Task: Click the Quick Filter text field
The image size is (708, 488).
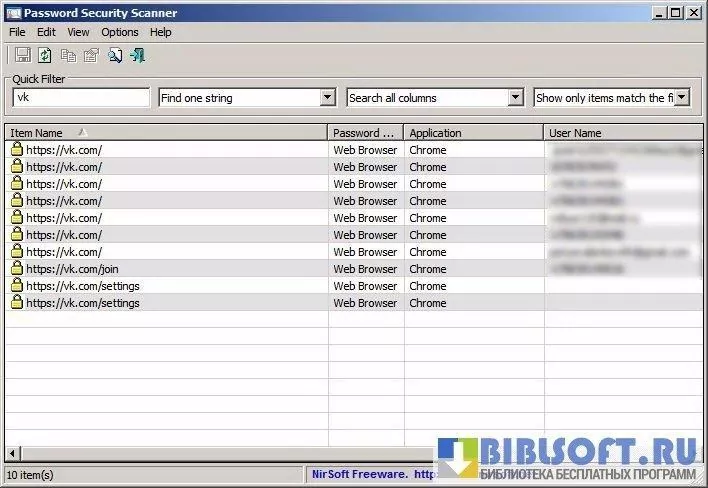Action: 82,98
